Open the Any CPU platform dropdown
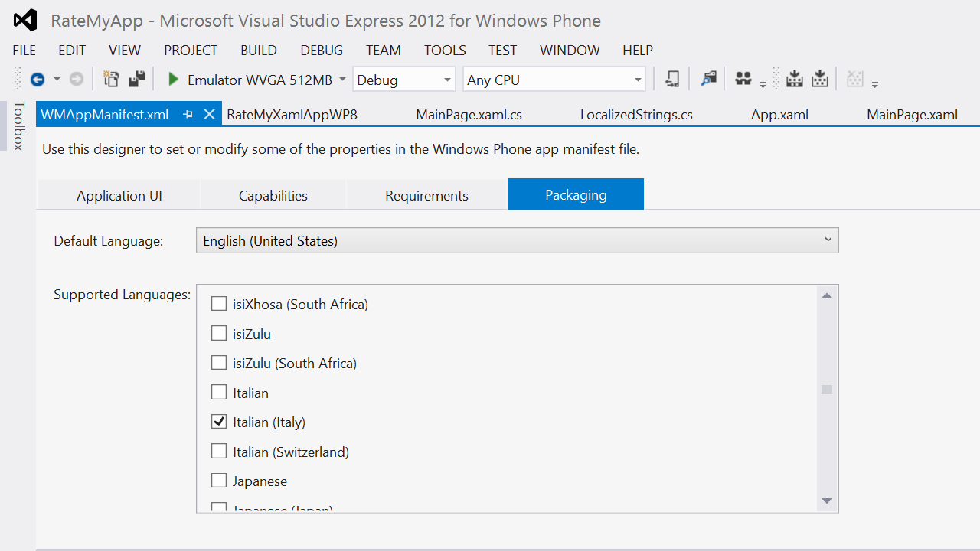 click(554, 80)
